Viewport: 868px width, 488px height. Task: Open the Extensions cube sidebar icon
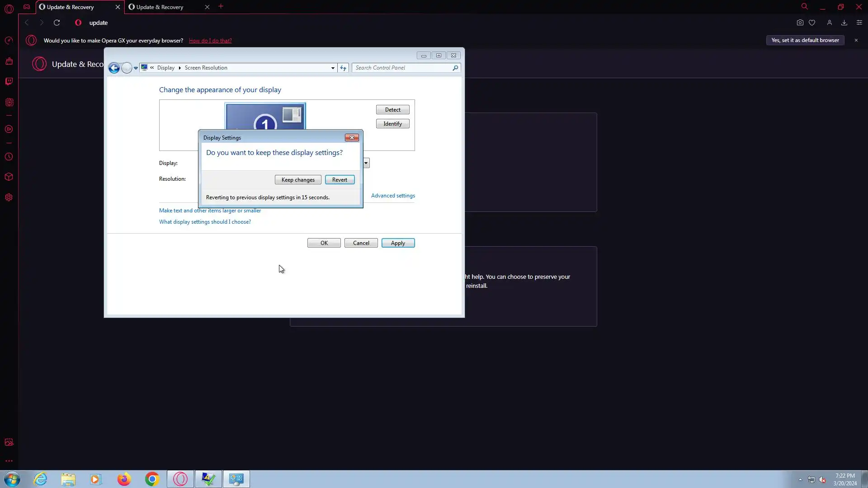point(9,177)
